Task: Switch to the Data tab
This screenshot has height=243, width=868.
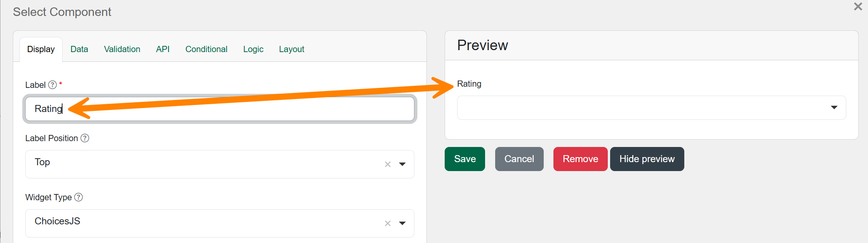Action: point(79,49)
